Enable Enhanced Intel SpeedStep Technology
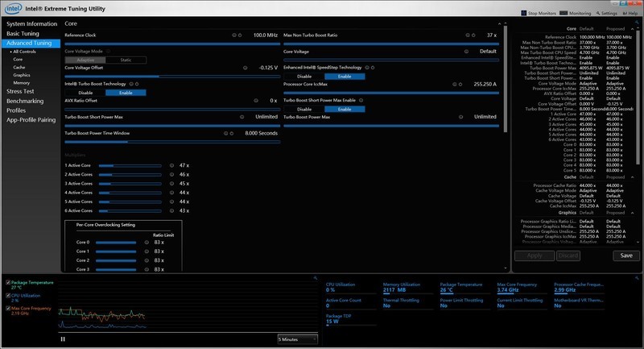Viewport: 644px width, 349px height. [345, 77]
